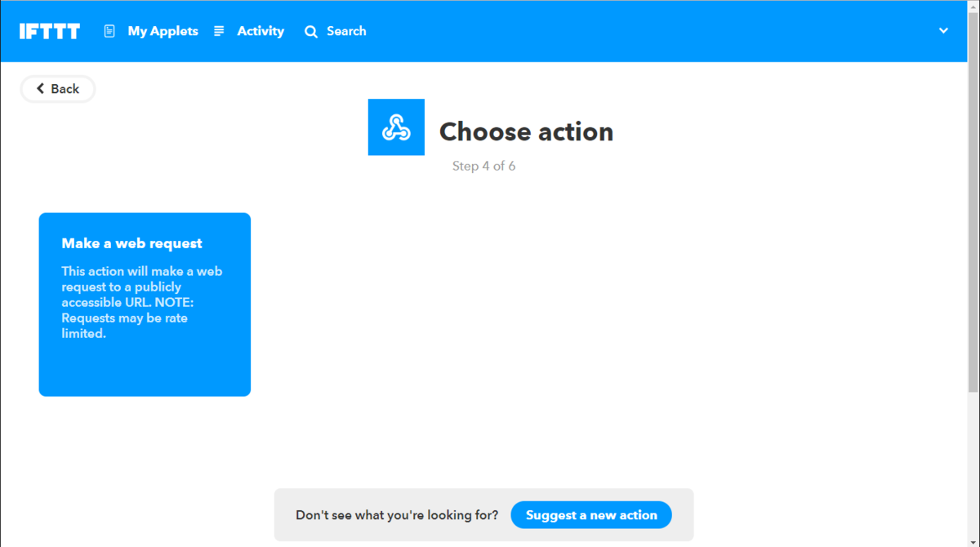980x547 pixels.
Task: Click the web request action description text
Action: point(142,302)
